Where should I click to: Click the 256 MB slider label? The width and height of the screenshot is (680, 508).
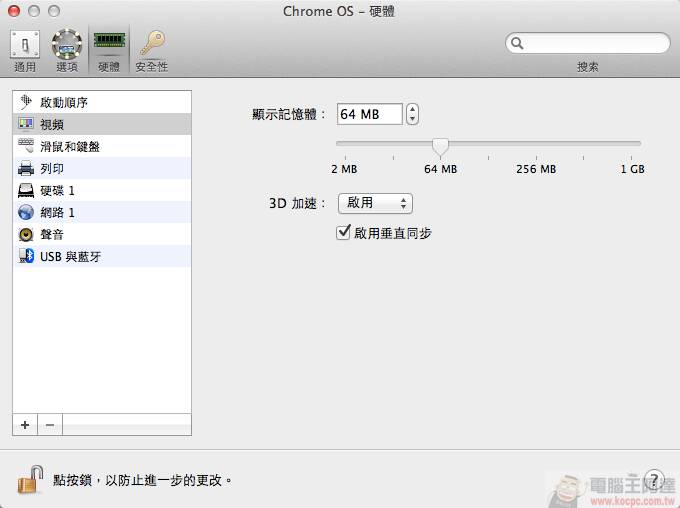tap(536, 169)
